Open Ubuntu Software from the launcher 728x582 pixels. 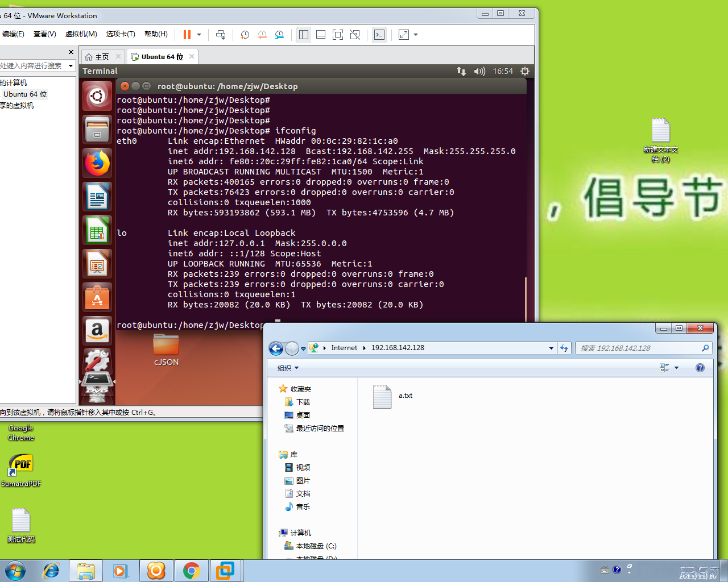click(97, 297)
